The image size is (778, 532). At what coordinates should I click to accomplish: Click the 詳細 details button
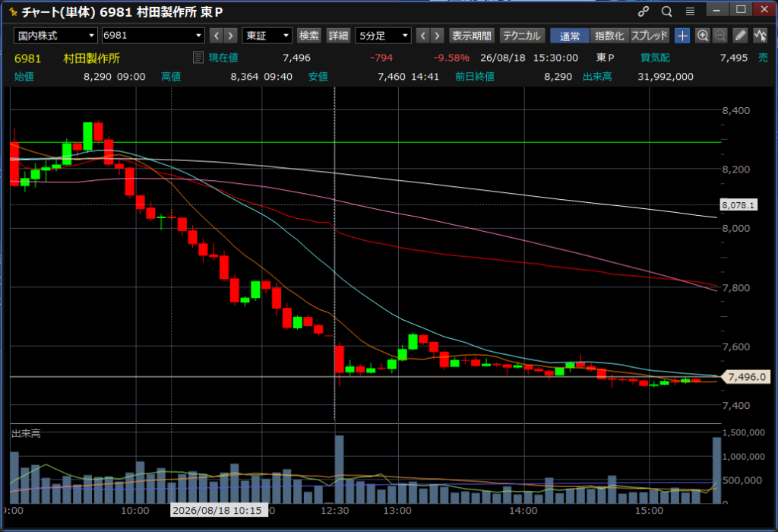coord(338,35)
